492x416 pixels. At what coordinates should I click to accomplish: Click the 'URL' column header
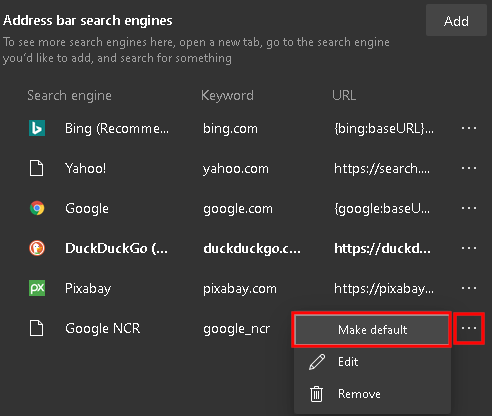click(x=344, y=96)
